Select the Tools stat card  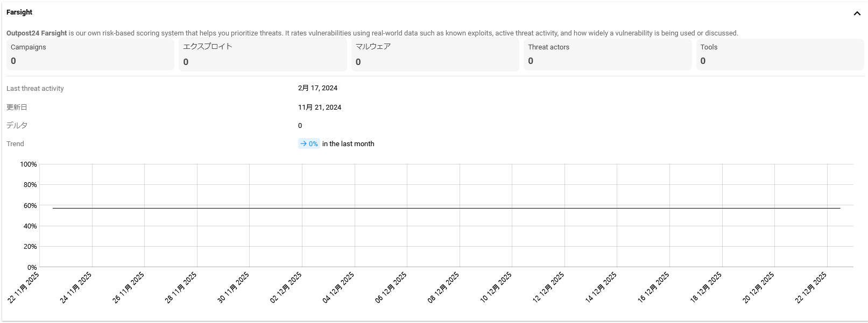[780, 54]
